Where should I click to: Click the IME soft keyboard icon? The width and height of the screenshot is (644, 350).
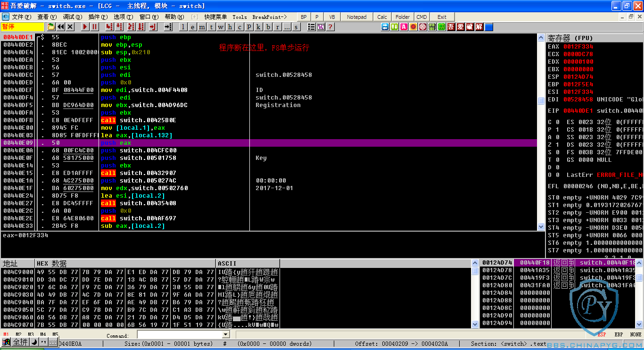[x=53, y=342]
